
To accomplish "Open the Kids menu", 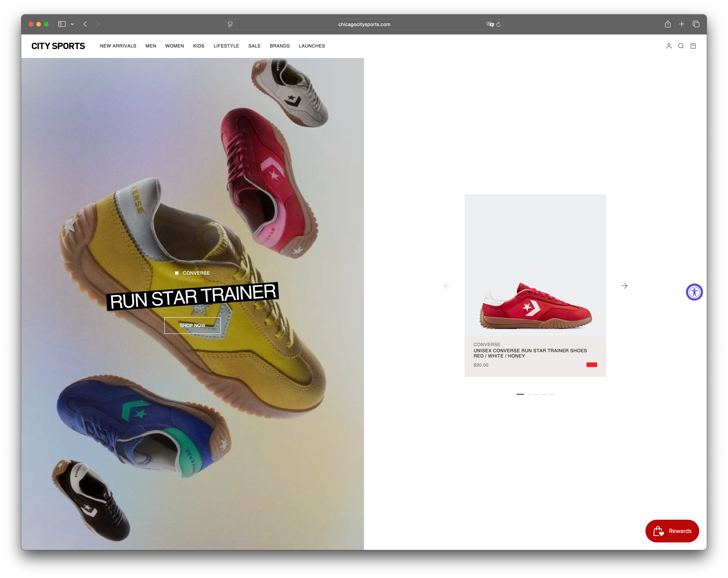I will point(198,46).
